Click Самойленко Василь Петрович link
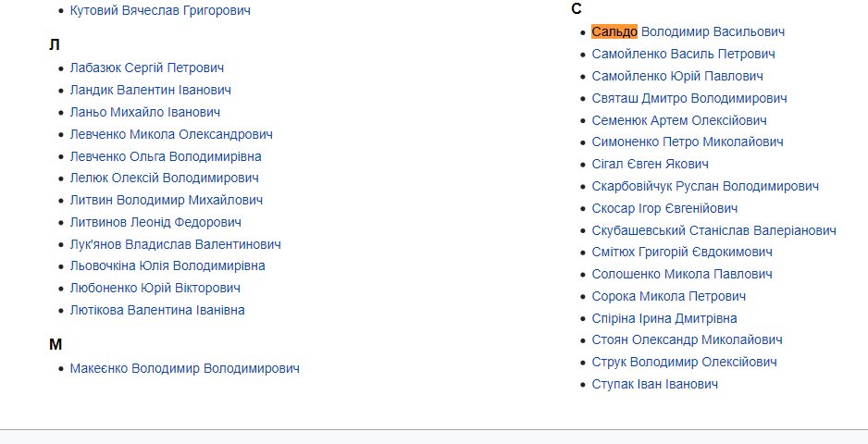The image size is (868, 444). click(x=683, y=55)
